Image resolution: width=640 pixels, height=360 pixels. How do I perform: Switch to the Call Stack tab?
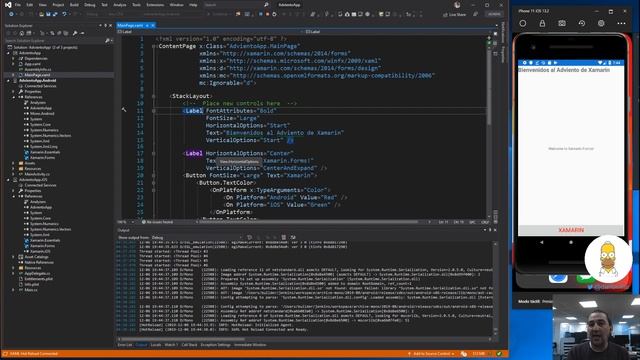[189, 345]
